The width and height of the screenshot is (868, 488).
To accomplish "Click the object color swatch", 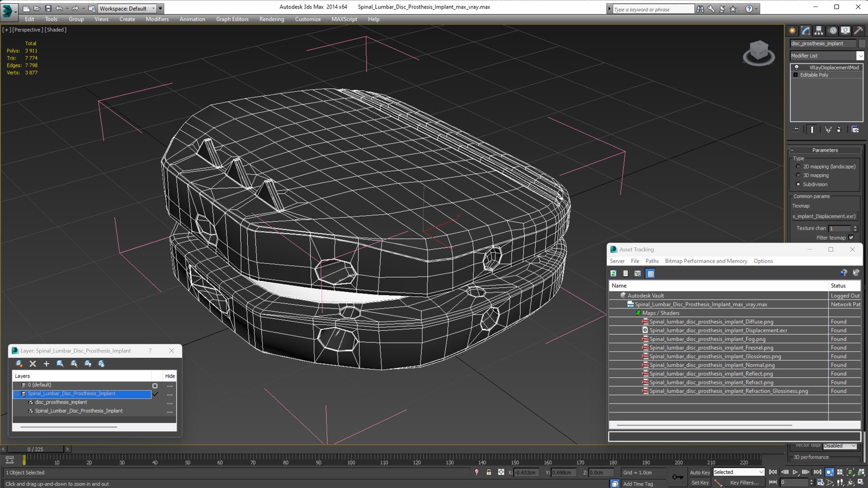I will click(862, 43).
